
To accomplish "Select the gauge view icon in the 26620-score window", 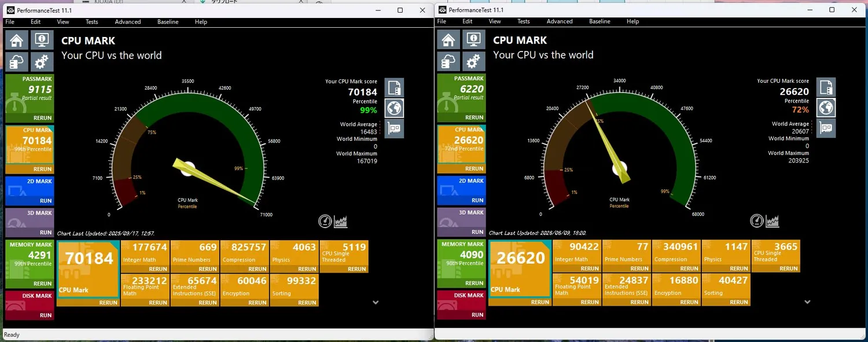I will point(757,220).
